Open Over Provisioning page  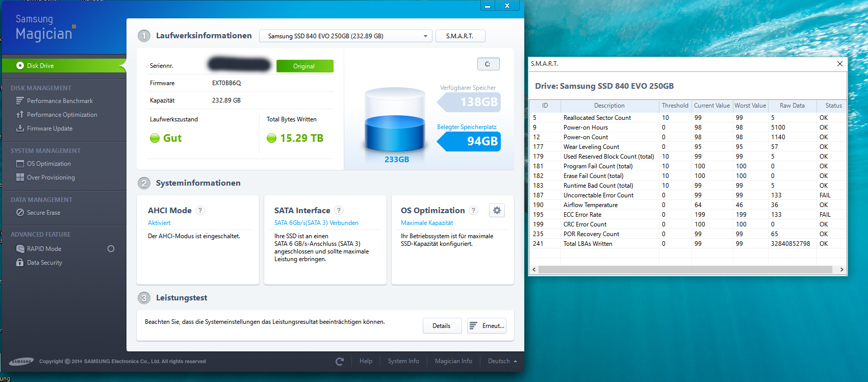50,177
